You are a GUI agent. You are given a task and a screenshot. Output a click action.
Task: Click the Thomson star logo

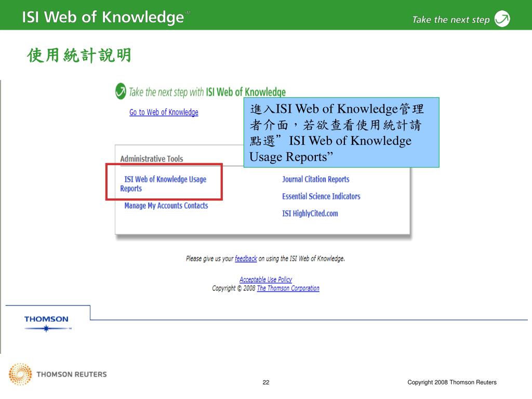coord(47,323)
